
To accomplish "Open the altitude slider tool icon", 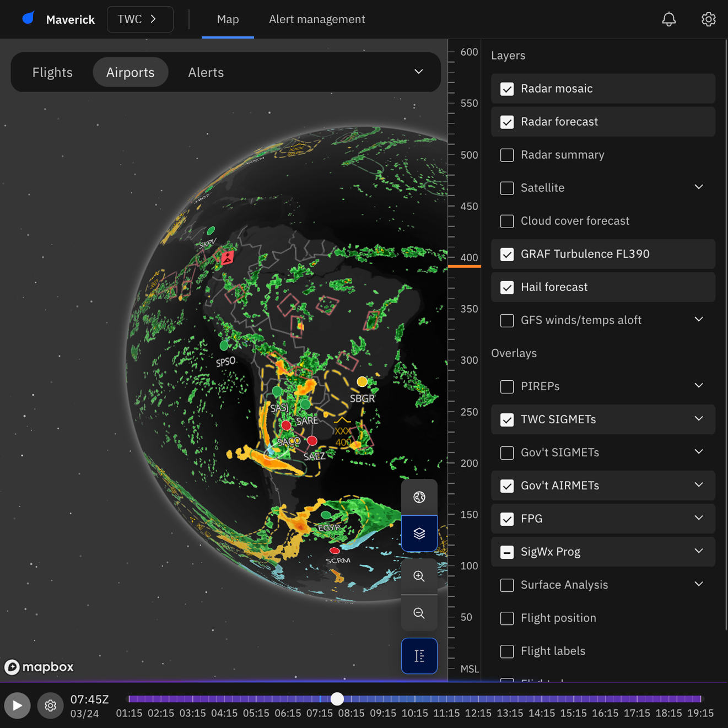I will point(419,656).
